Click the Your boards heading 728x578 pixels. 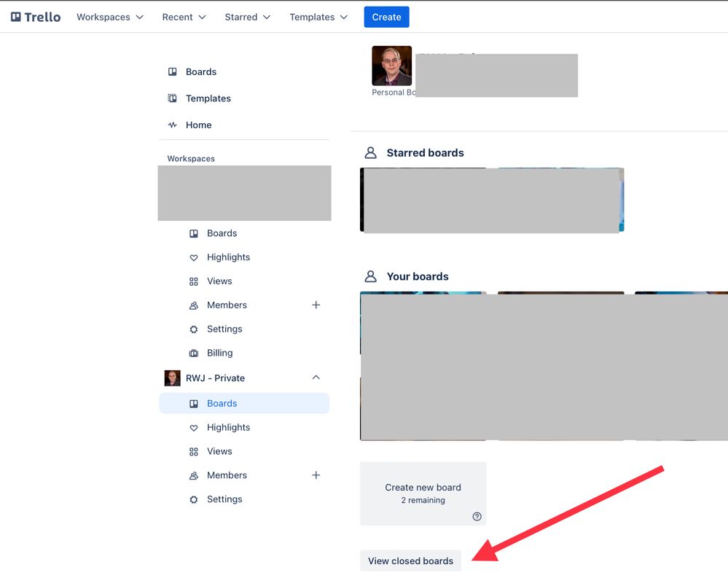point(418,277)
